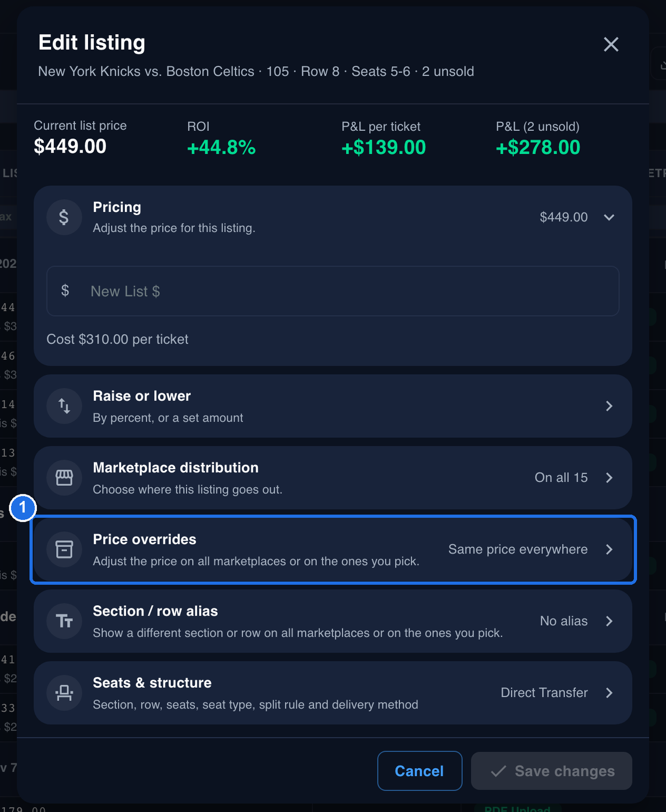
Task: Click the Seats & structure chair icon
Action: click(64, 693)
